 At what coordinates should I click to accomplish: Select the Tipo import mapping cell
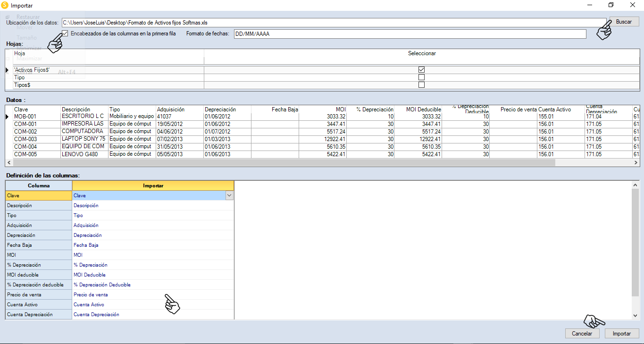coord(153,215)
